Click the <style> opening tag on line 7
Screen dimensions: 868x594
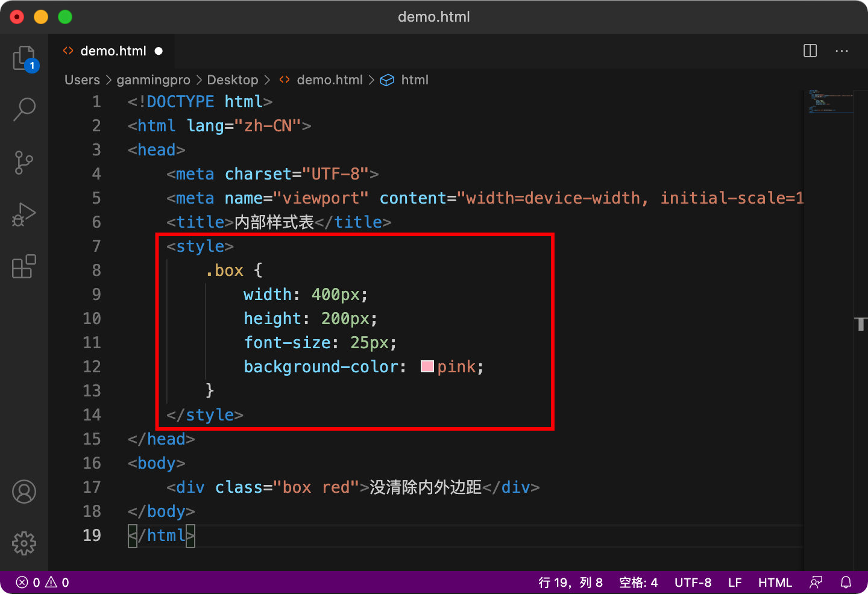200,246
